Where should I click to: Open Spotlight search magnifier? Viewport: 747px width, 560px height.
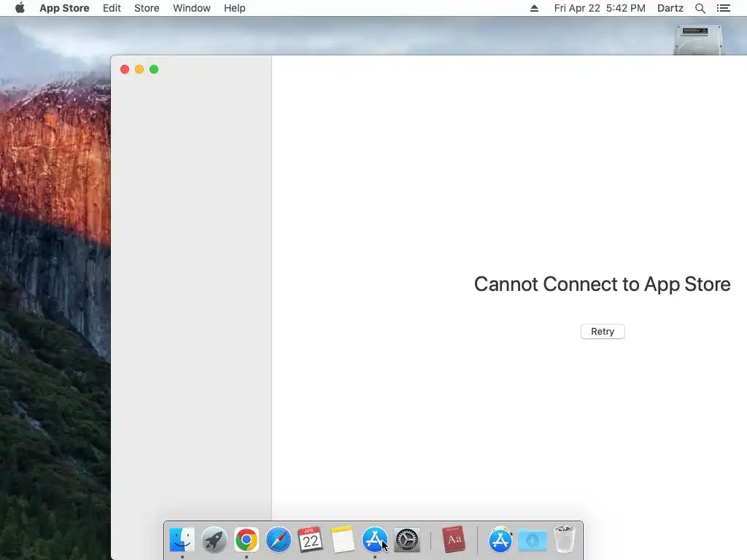point(700,8)
